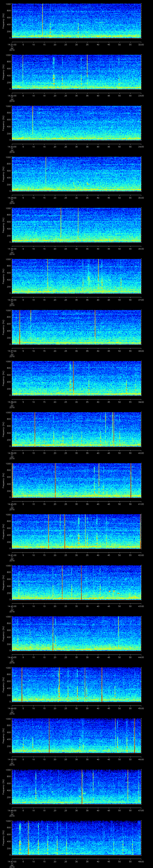Select the spectrogram panel starting at 14:38:00

[76, 378]
